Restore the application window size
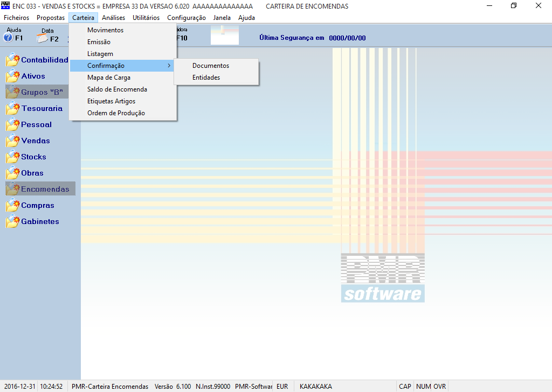Image resolution: width=552 pixels, height=392 pixels. click(x=514, y=5)
